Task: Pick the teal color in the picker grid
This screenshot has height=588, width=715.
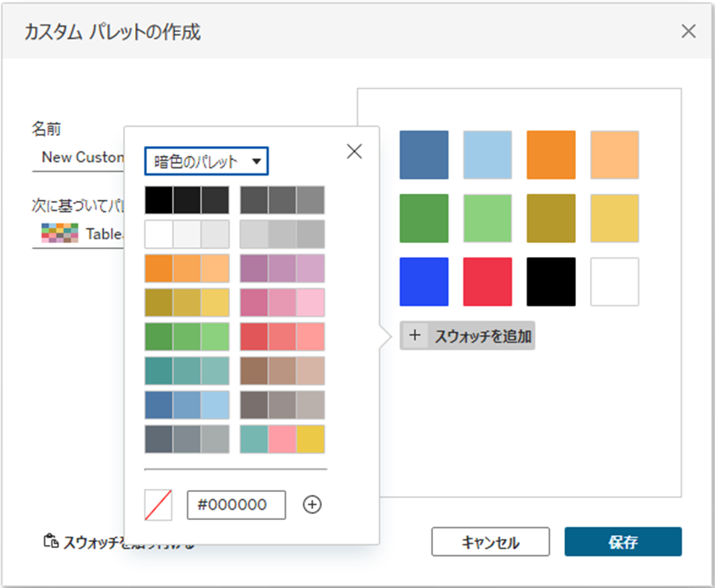Action: tap(159, 370)
